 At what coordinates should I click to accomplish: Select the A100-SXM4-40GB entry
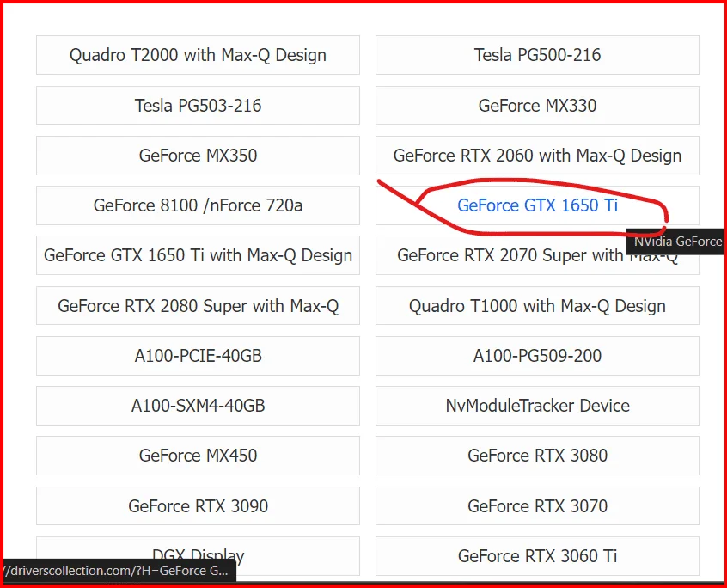[x=198, y=406]
